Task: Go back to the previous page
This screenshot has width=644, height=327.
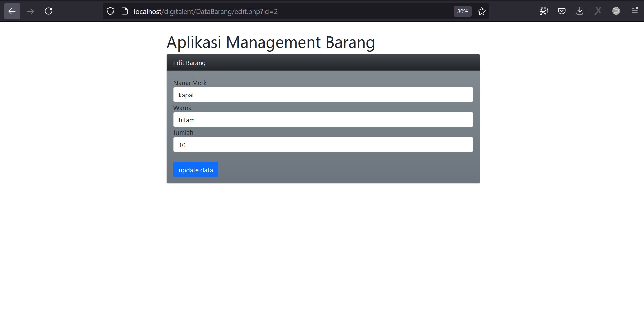Action: [12, 11]
